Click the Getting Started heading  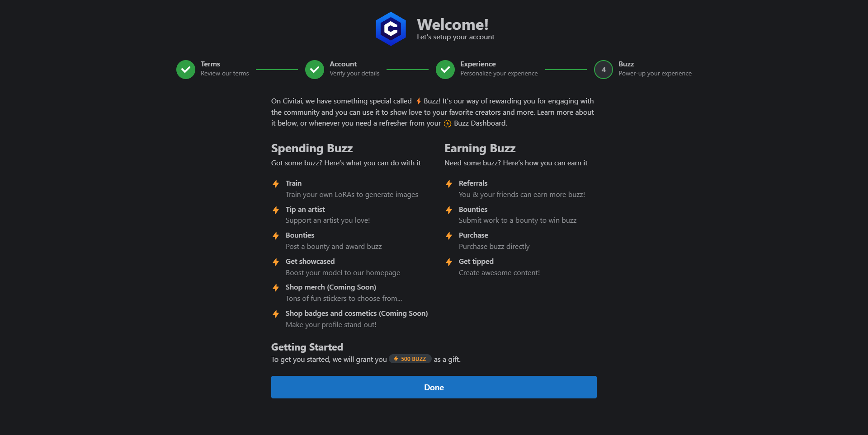[307, 347]
